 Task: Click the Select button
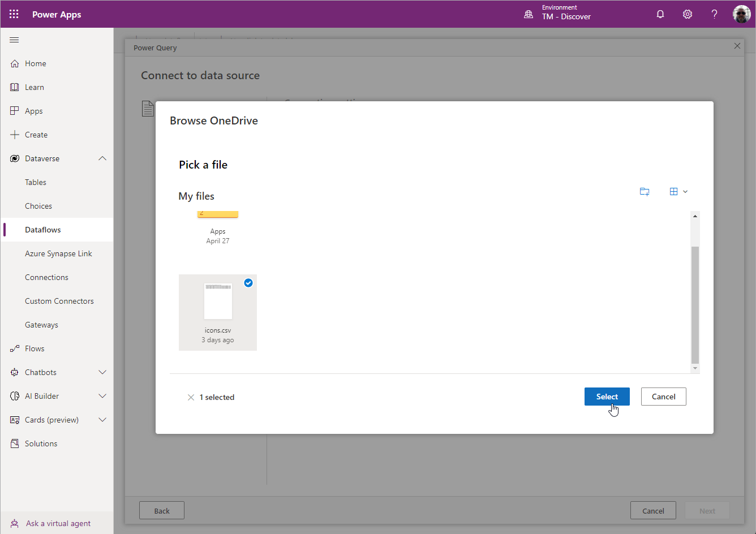click(x=607, y=397)
